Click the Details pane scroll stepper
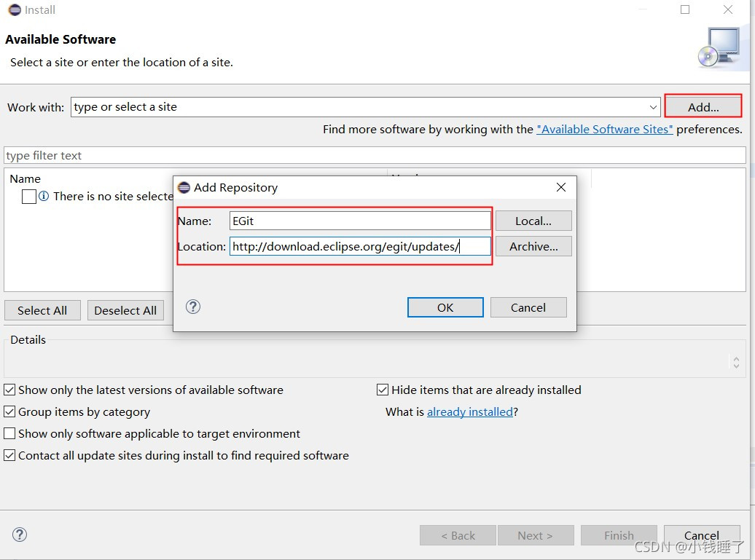 click(736, 362)
